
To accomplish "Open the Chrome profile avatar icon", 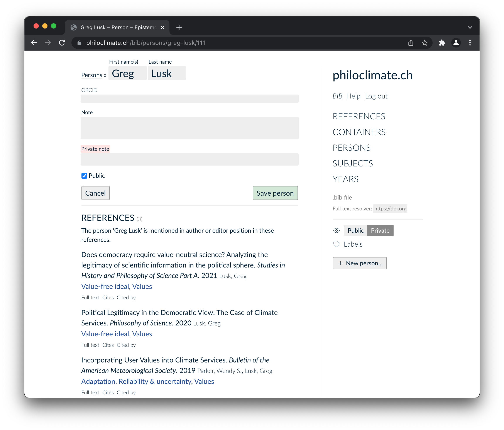I will coord(456,43).
